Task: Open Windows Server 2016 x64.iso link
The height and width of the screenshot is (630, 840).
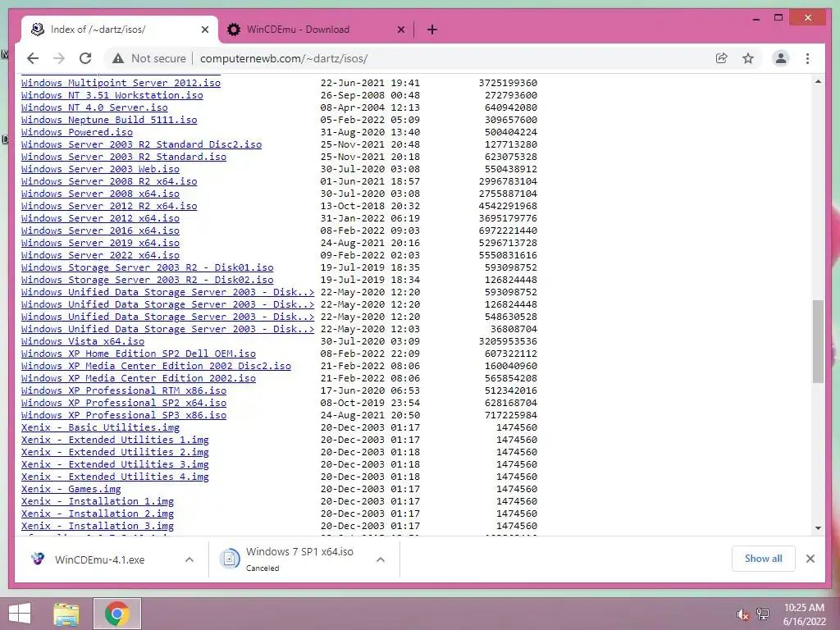Action: click(x=100, y=231)
